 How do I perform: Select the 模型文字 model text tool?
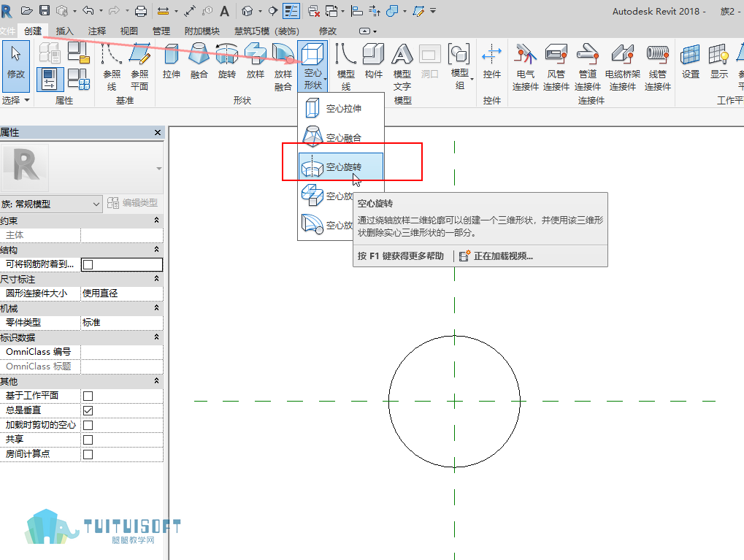(402, 66)
